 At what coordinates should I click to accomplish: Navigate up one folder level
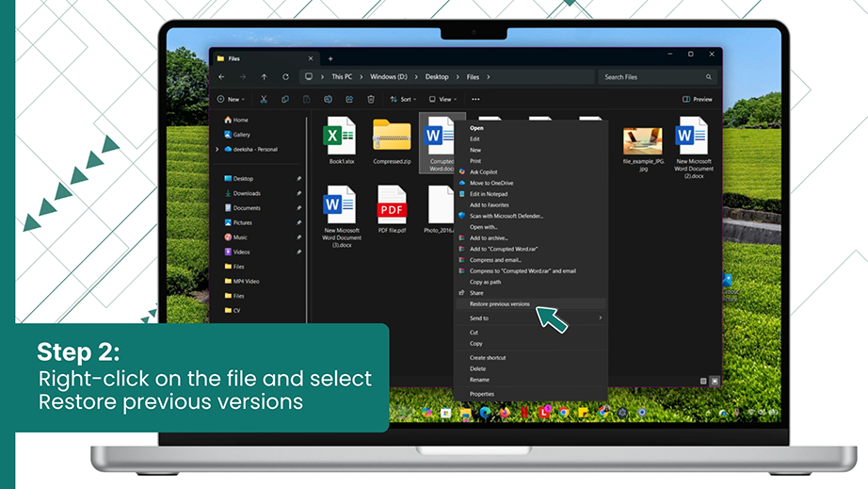tap(264, 77)
